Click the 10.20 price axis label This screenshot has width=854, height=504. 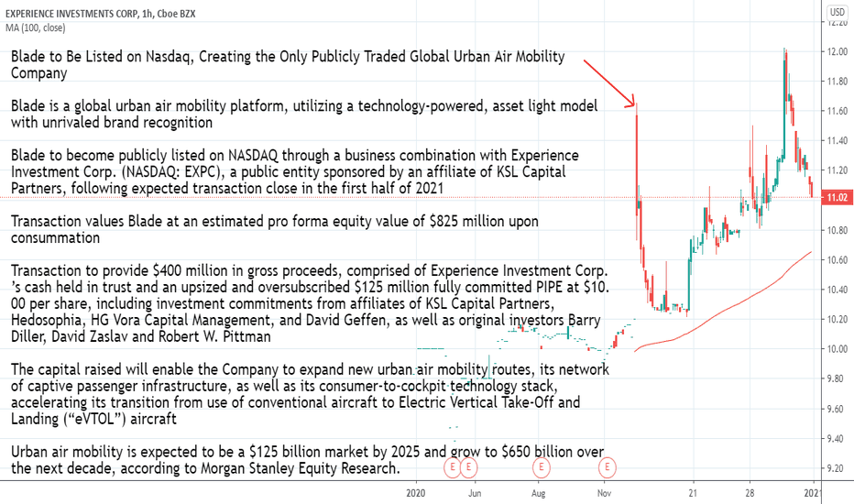(x=838, y=319)
